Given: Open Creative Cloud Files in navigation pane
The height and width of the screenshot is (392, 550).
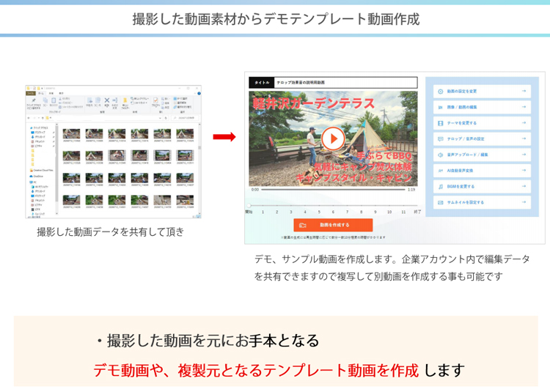Looking at the screenshot, I should 42,170.
